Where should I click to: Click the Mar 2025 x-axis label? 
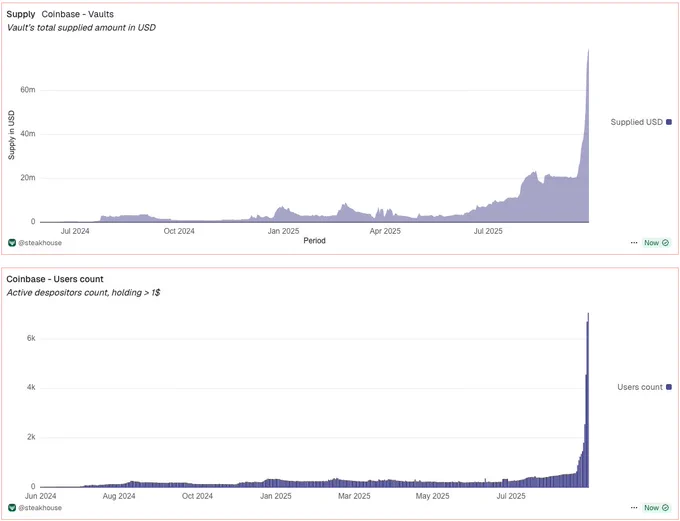(354, 496)
